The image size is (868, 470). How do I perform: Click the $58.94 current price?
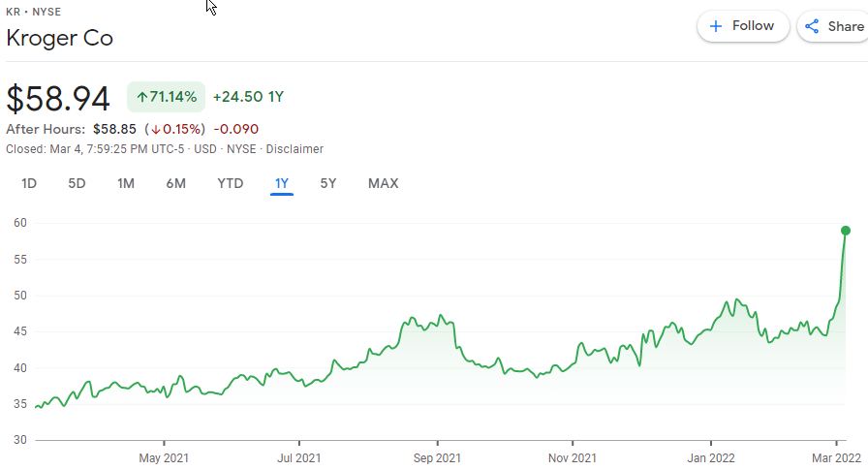(58, 99)
